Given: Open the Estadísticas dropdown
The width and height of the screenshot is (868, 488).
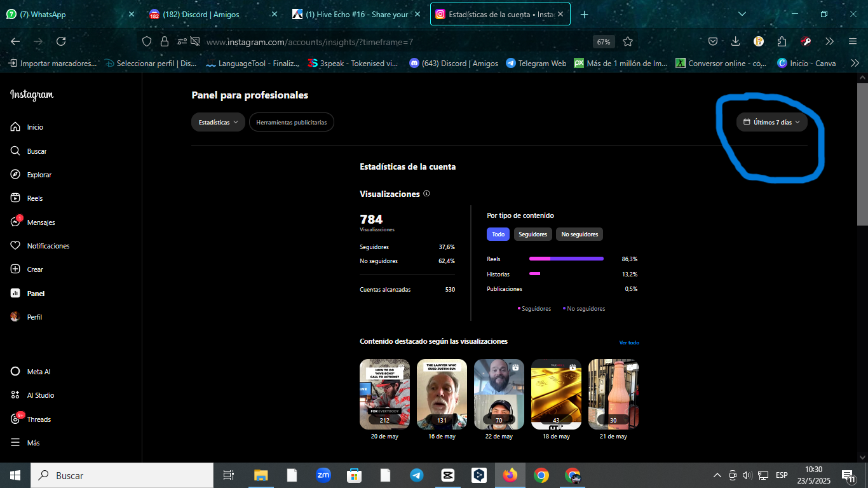Looking at the screenshot, I should coord(218,122).
